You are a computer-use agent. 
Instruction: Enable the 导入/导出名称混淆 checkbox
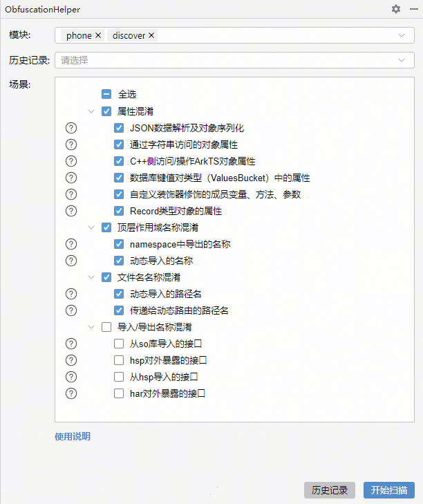pyautogui.click(x=106, y=327)
